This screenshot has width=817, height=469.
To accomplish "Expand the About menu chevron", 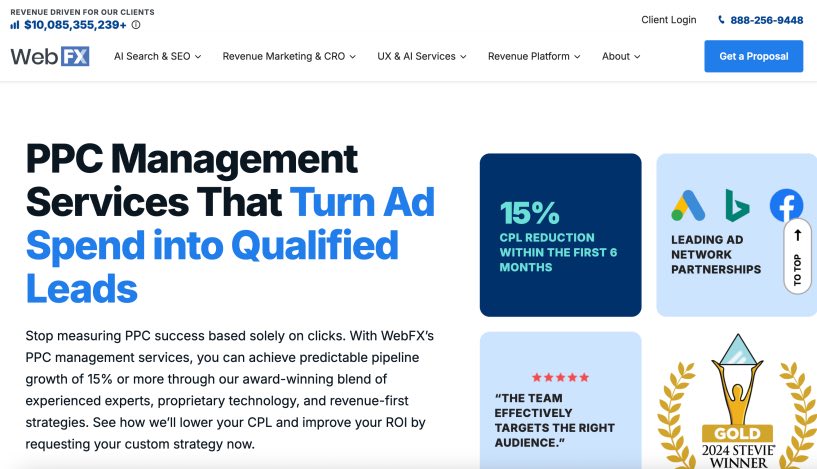I will pyautogui.click(x=637, y=57).
